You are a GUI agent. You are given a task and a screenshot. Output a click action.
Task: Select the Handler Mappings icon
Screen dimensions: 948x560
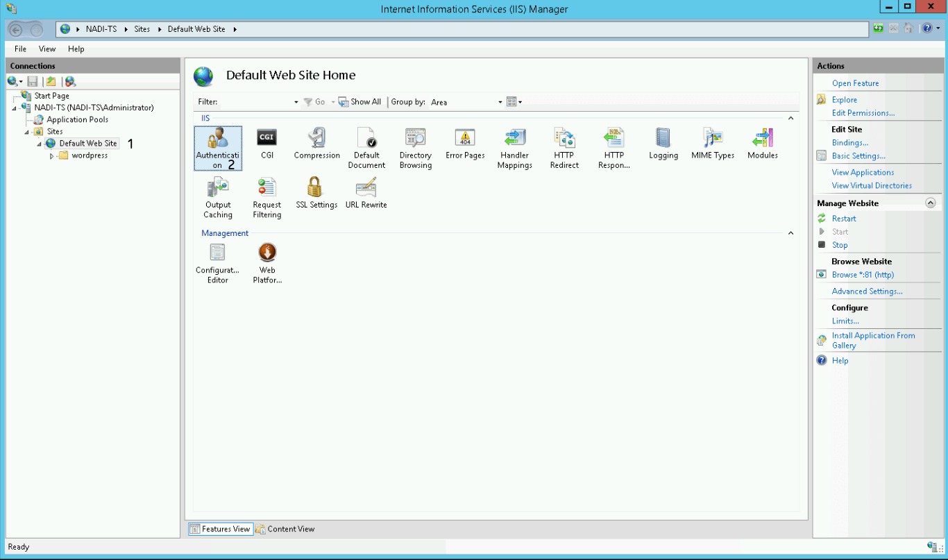click(x=514, y=149)
